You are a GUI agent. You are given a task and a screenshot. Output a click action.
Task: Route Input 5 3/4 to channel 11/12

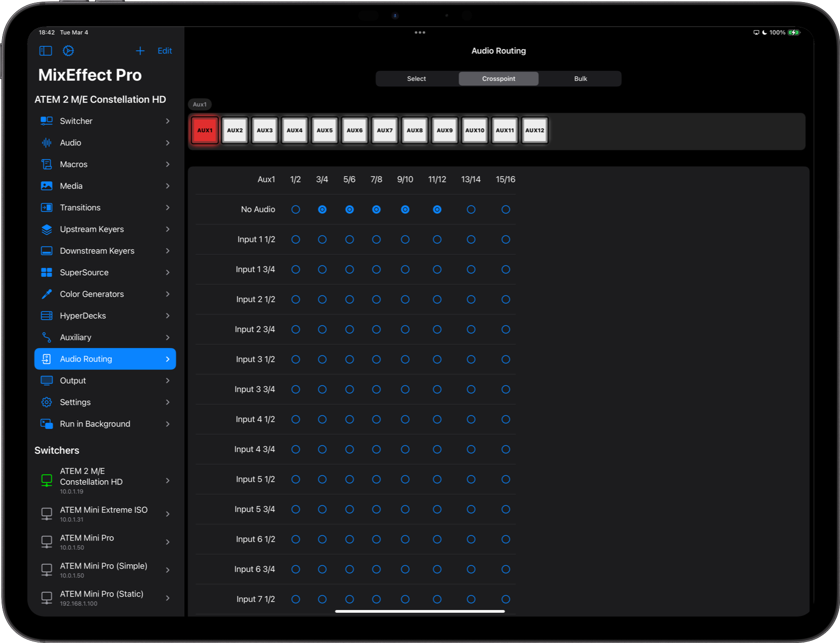[x=437, y=509]
